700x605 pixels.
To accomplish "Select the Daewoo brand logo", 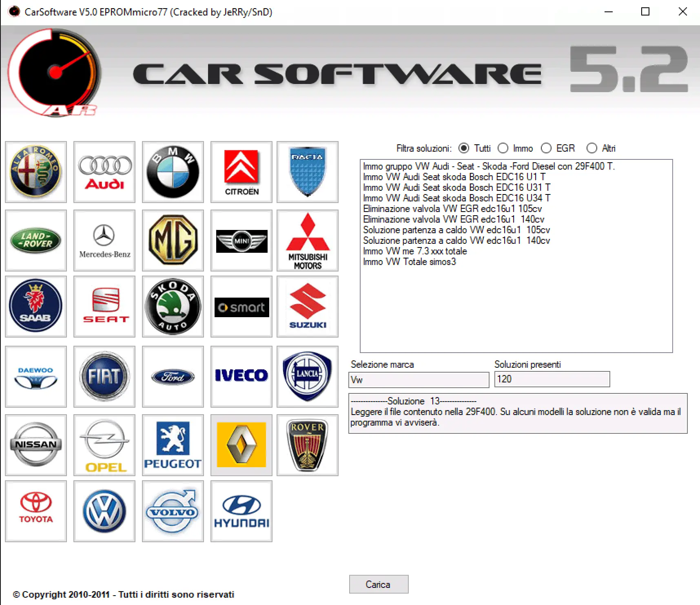I will (36, 376).
